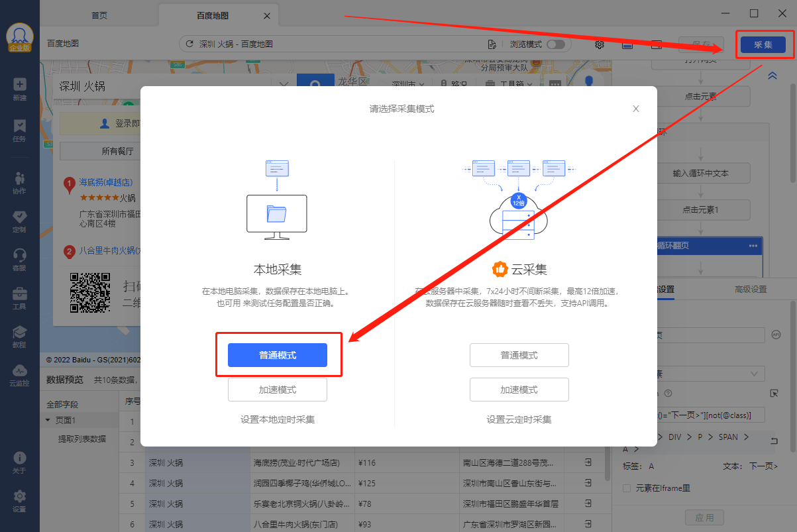
Task: Click the element picker cursor icon
Action: click(x=774, y=394)
